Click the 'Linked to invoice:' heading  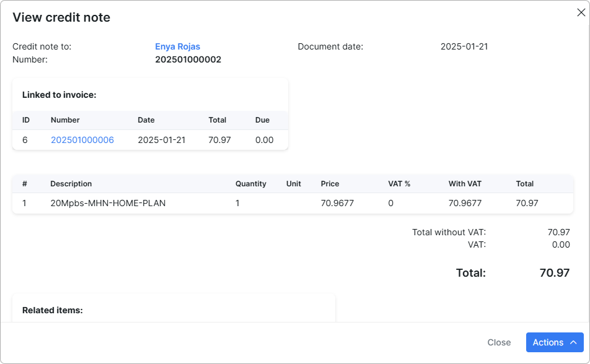(59, 95)
